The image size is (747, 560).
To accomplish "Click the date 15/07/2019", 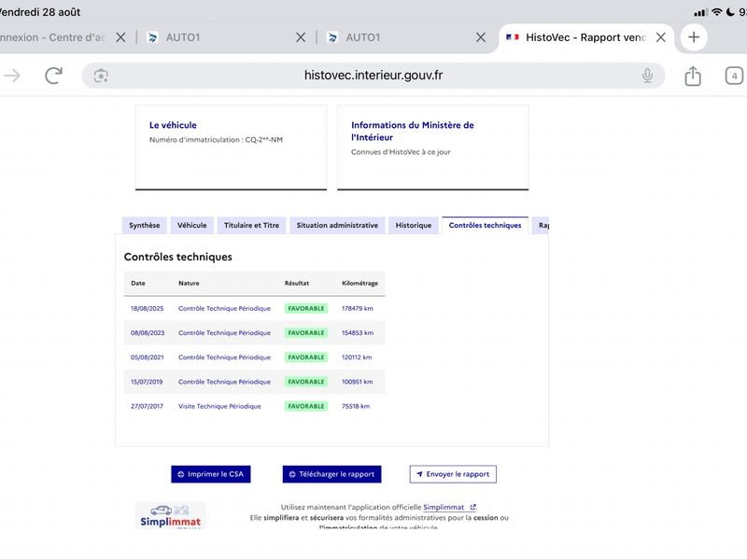I will 147,382.
